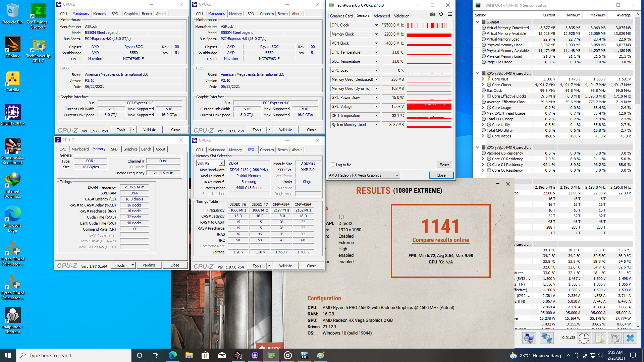Screen dimensions: 644x362
Task: Open Memory Clock sensor dropdown in GPU-Z
Action: (376, 34)
